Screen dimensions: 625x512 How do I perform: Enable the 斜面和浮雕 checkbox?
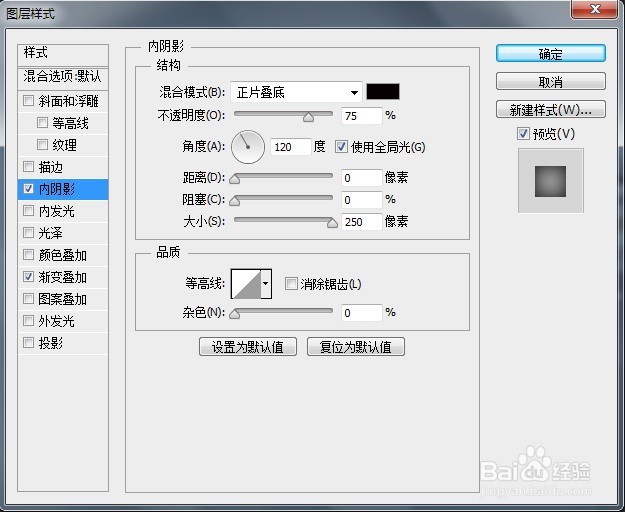pos(28,100)
